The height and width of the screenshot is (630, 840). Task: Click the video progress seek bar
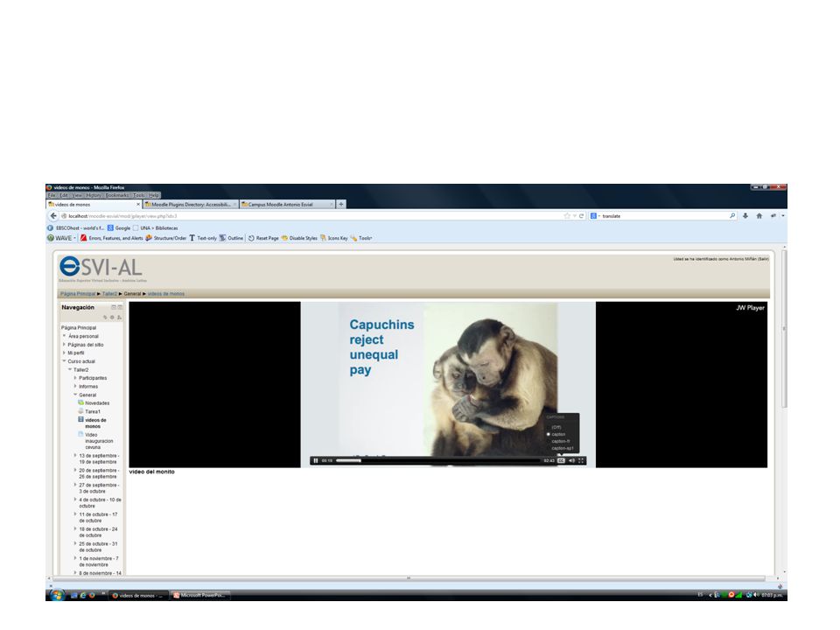coord(437,461)
